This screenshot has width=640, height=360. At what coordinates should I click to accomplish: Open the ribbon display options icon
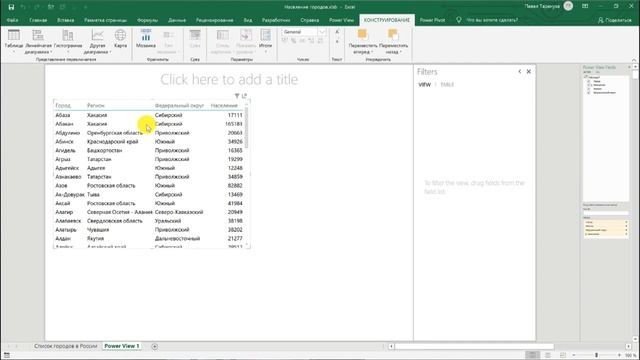click(x=585, y=7)
